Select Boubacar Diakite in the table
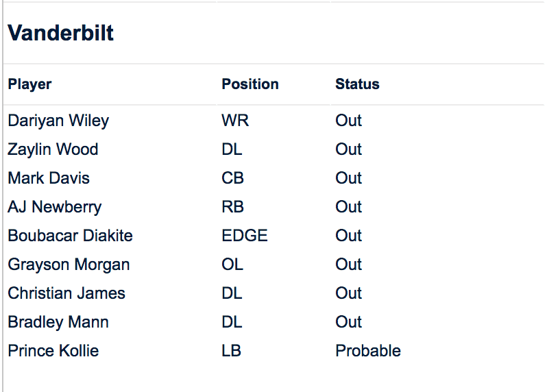 click(x=70, y=236)
